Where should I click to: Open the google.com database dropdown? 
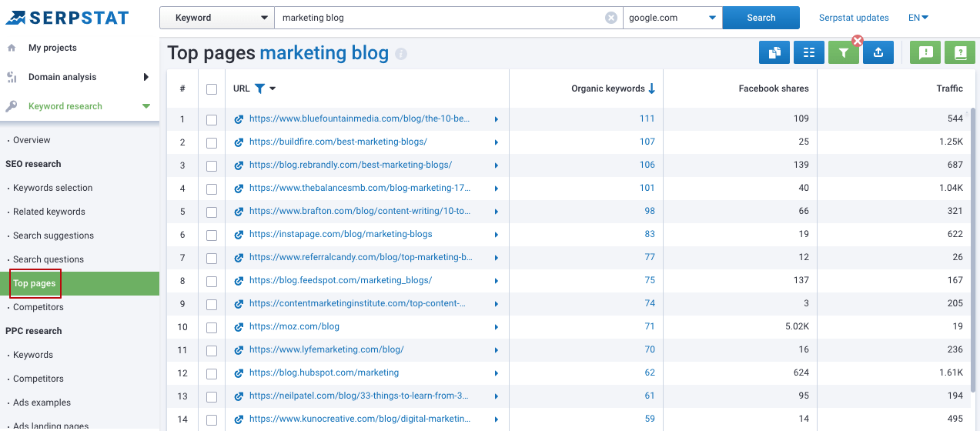coord(672,18)
